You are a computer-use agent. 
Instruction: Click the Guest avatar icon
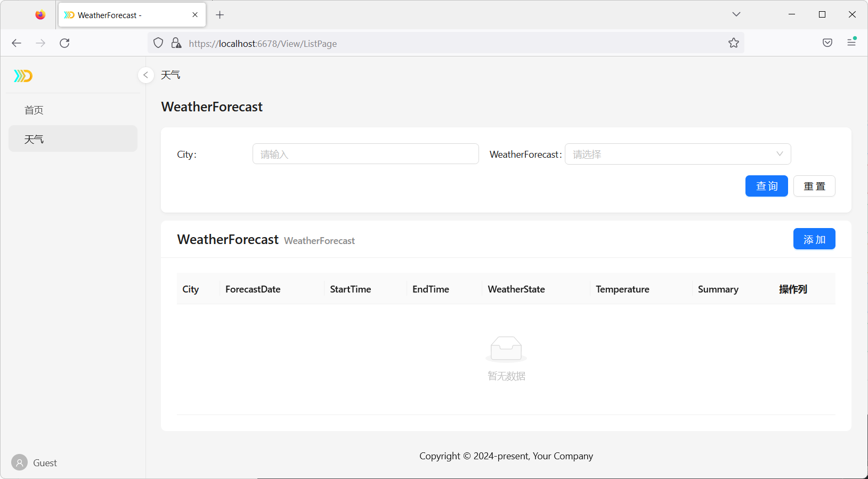19,462
